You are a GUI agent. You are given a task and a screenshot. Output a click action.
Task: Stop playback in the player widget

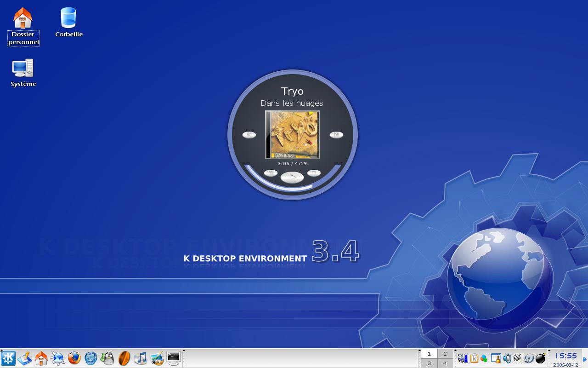pos(314,173)
